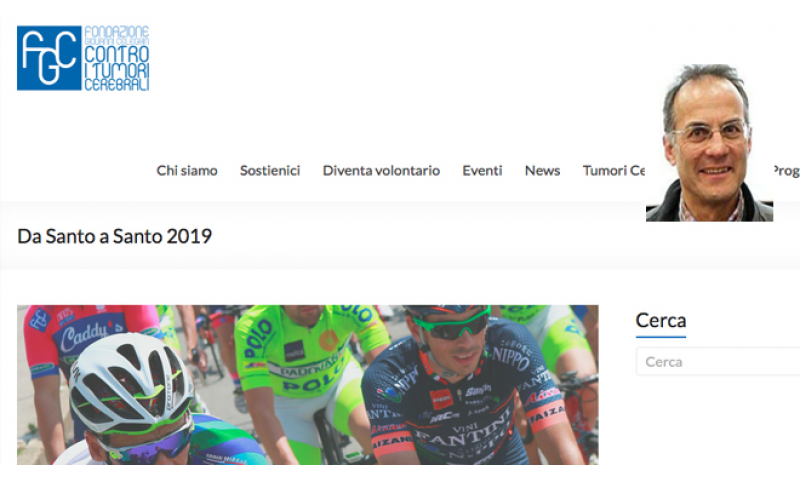
Task: Click the 'Da Santo a Santo 2019' page title
Action: [114, 236]
